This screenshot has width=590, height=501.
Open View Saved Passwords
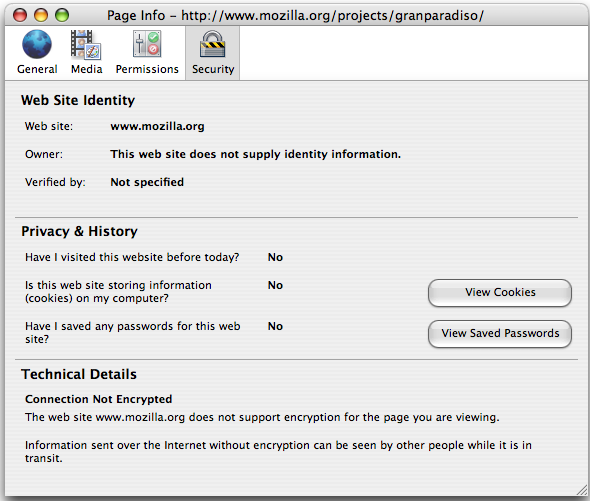coord(500,333)
